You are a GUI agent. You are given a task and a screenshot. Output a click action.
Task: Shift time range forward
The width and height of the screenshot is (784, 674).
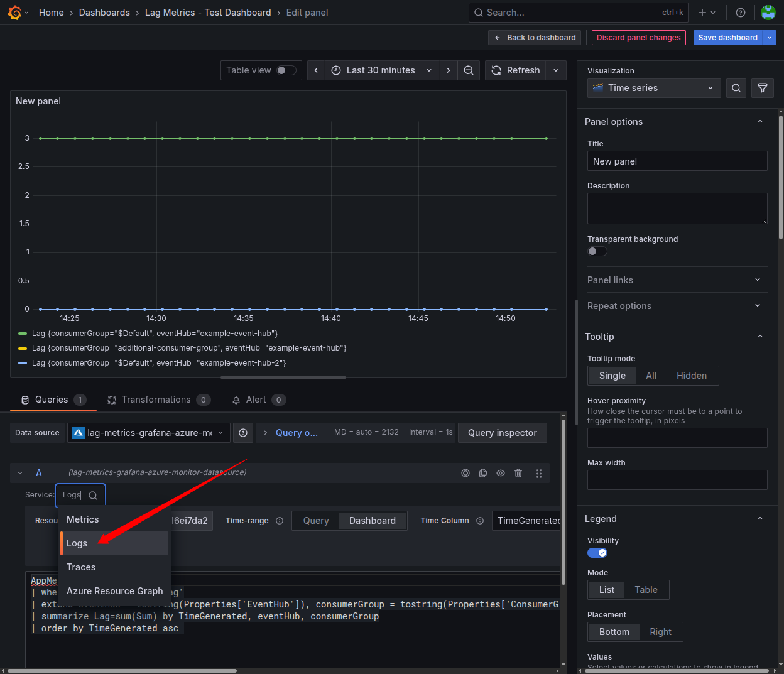coord(449,70)
